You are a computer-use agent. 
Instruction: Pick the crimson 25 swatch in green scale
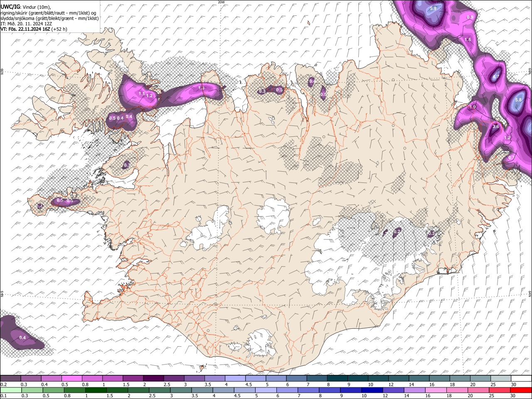500,390
